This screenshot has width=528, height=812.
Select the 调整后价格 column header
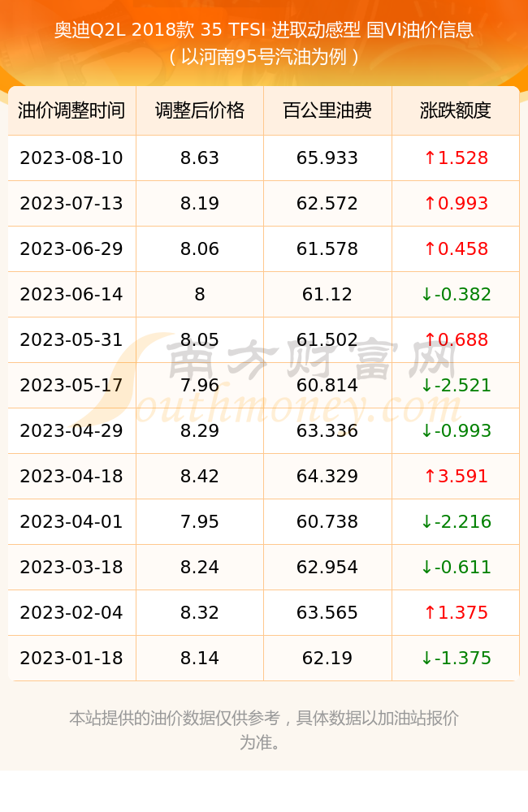pyautogui.click(x=200, y=110)
